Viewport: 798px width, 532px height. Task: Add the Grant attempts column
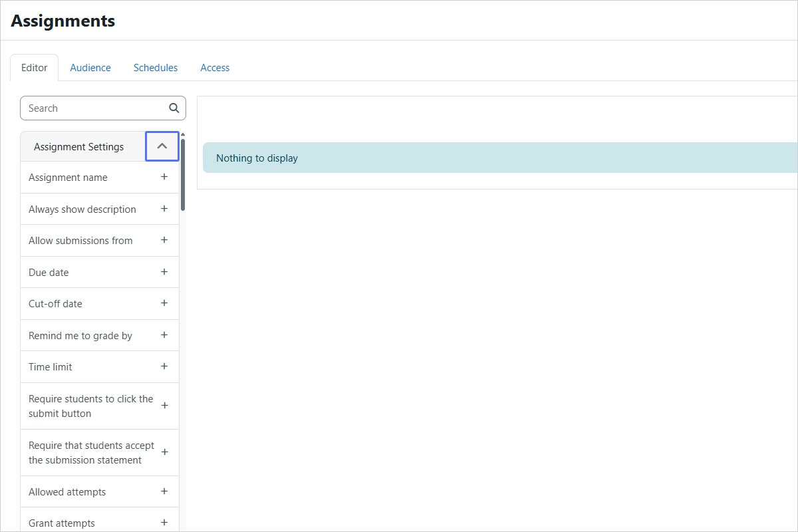164,523
